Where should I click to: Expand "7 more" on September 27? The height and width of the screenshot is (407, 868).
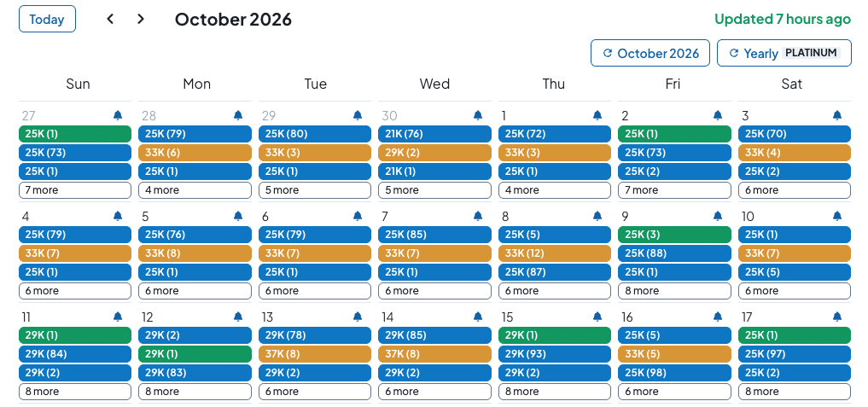tap(75, 190)
